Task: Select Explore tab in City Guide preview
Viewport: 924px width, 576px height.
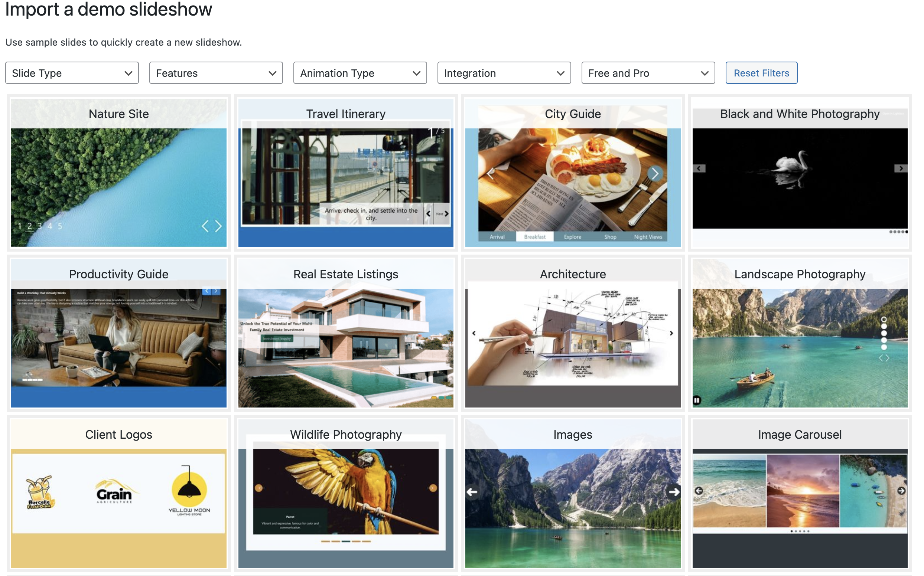Action: (x=573, y=237)
